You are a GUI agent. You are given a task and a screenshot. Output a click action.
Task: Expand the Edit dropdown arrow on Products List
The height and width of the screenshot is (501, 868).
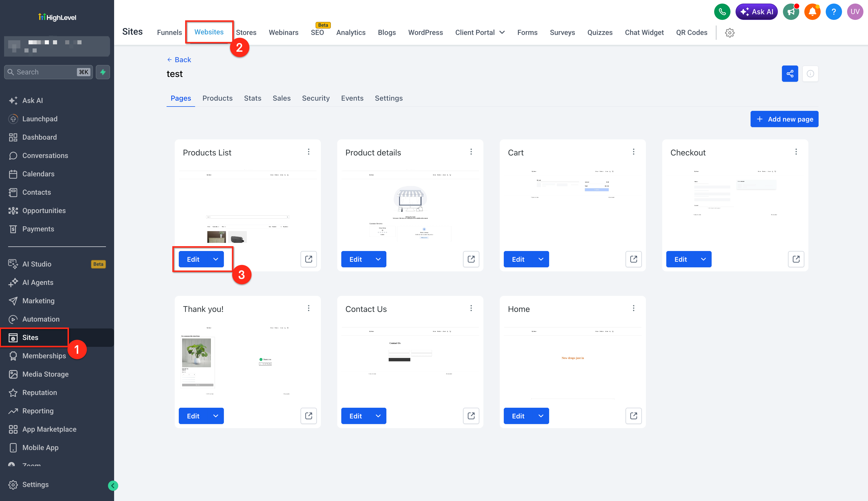216,259
